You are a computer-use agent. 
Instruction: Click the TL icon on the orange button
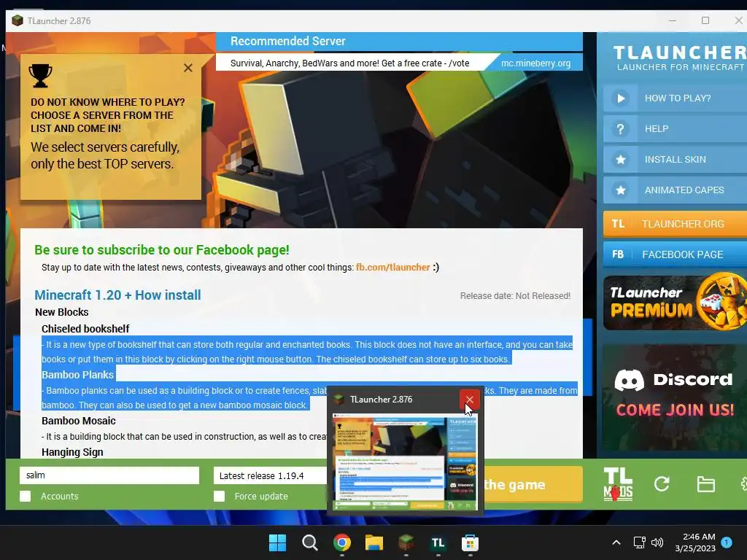618,224
